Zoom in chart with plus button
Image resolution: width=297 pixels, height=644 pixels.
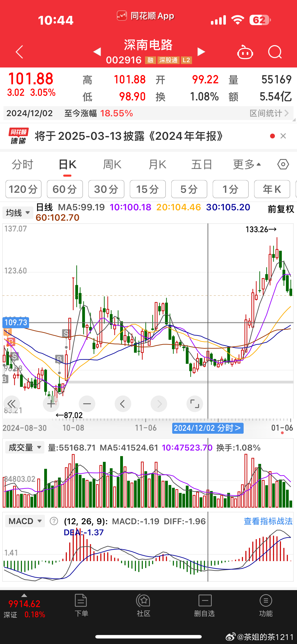[x=51, y=404]
